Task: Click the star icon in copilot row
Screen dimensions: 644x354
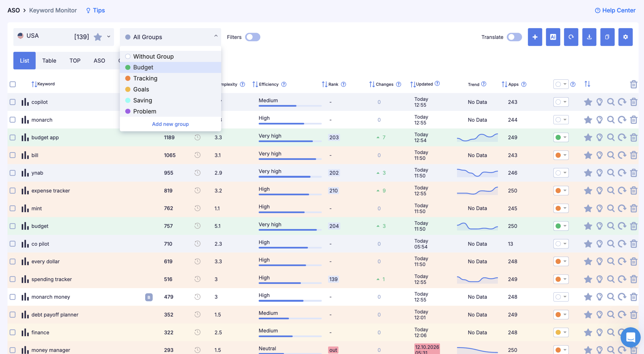Action: click(x=588, y=102)
